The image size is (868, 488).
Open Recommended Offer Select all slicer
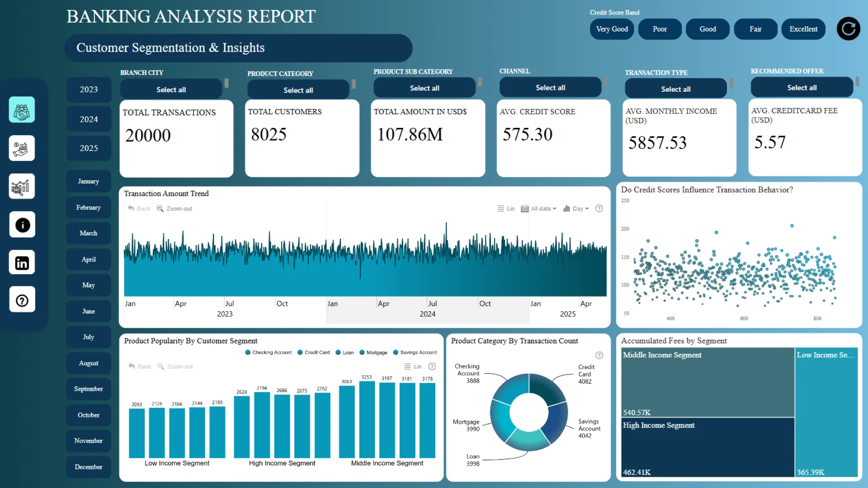pos(802,88)
